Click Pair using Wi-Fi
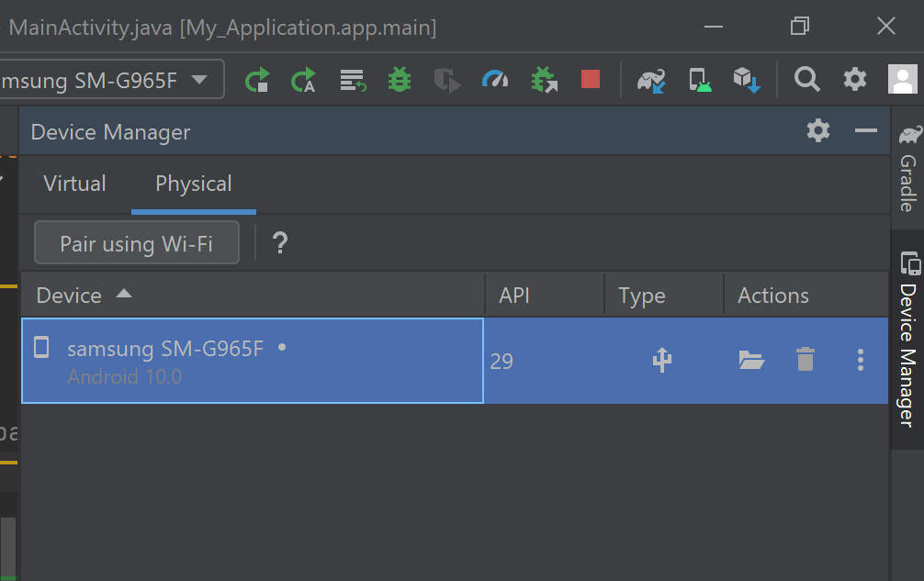Screen dimensions: 924x581 click(x=136, y=242)
